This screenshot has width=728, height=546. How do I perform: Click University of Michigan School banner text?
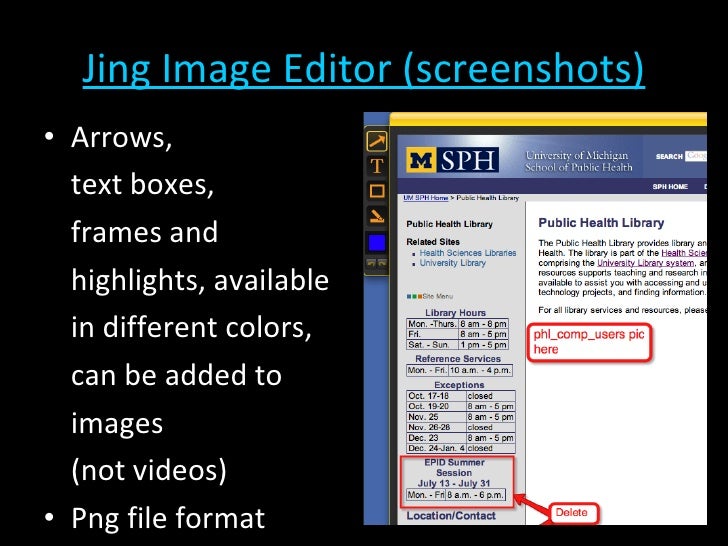coord(578,161)
